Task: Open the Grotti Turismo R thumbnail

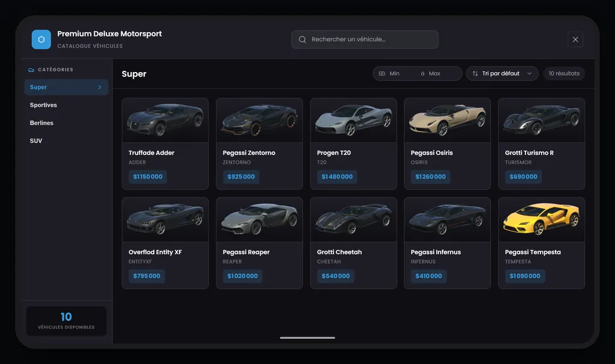Action: (541, 120)
